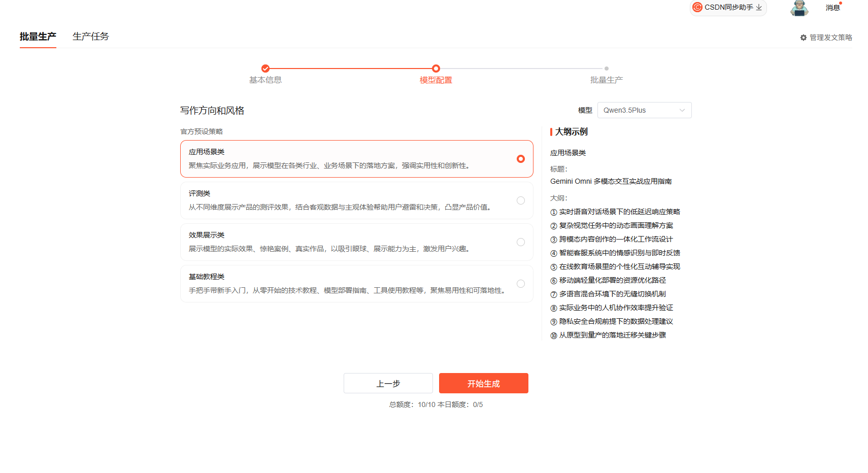This screenshot has height=473, width=868.
Task: Click the quota text 总额度 10/10 本日额度 0/5
Action: (436, 404)
